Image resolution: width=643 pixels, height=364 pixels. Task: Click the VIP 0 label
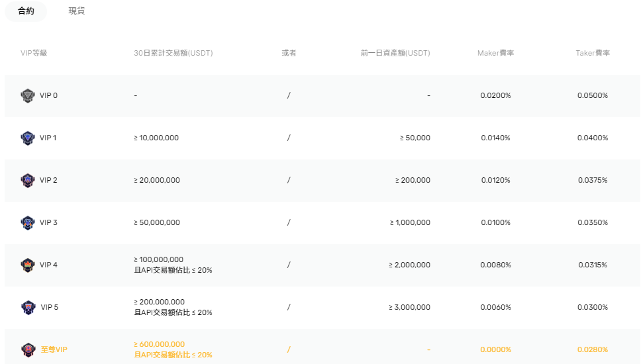tap(48, 95)
